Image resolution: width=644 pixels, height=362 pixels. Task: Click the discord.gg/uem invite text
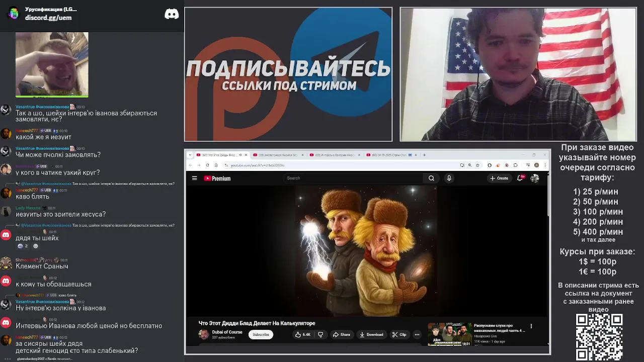[48, 18]
